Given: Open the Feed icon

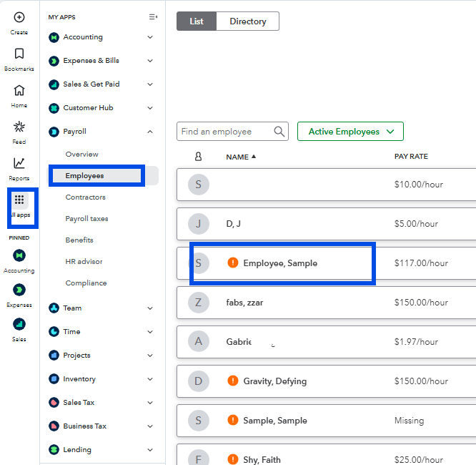Looking at the screenshot, I should tap(19, 127).
